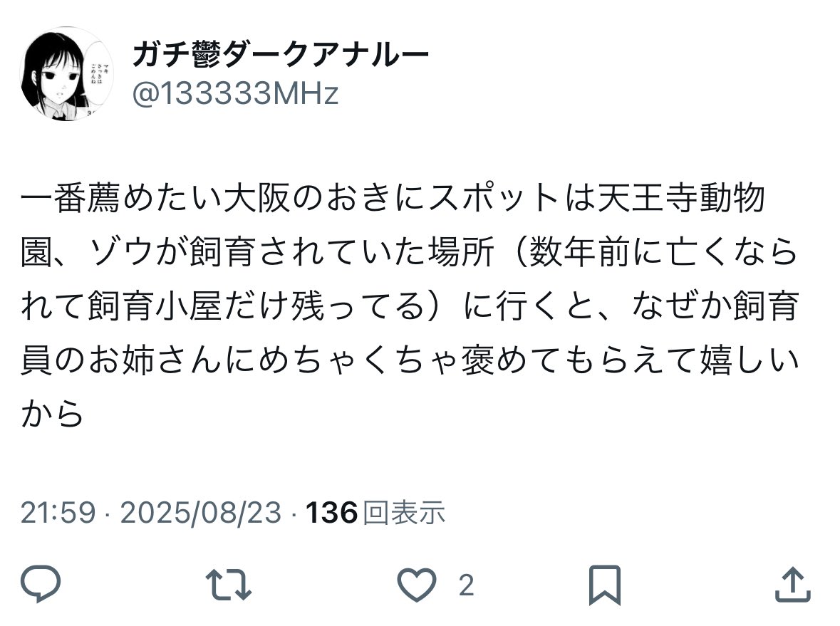Click the line starting with れて飼育小屋

point(410,306)
